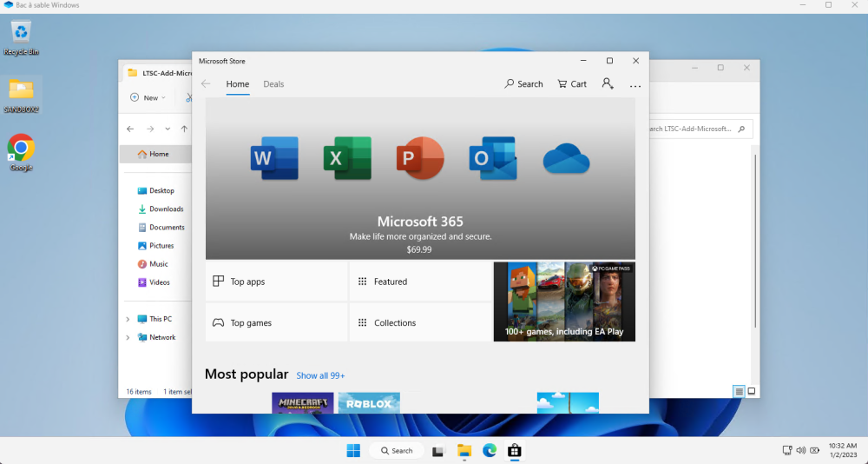Expand the This PC tree node
Image resolution: width=868 pixels, height=464 pixels.
128,319
